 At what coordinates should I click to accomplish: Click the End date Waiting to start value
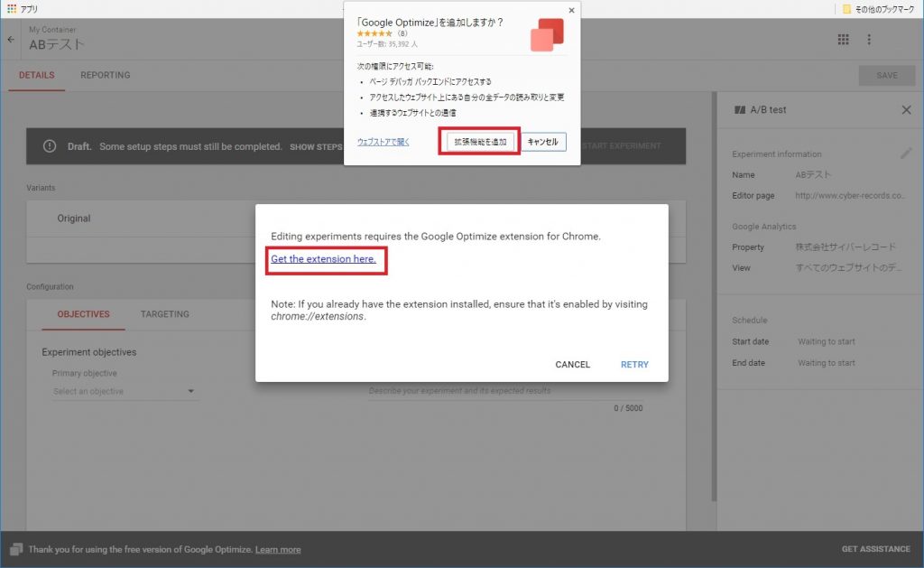coord(827,363)
